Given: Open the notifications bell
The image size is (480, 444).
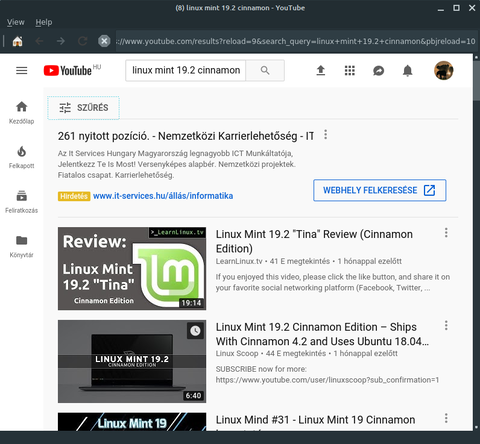Looking at the screenshot, I should pyautogui.click(x=407, y=71).
